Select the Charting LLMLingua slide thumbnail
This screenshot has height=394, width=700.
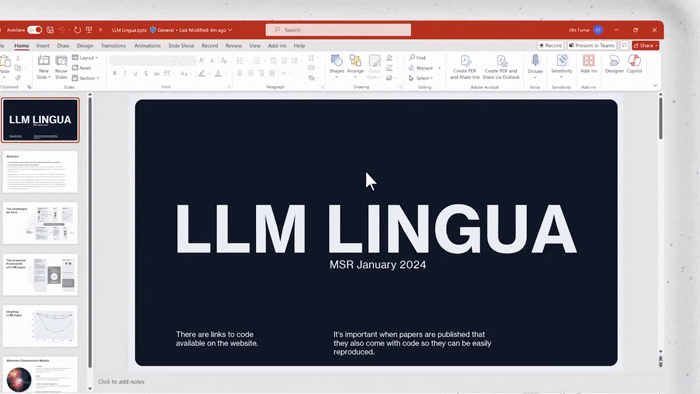[40, 326]
